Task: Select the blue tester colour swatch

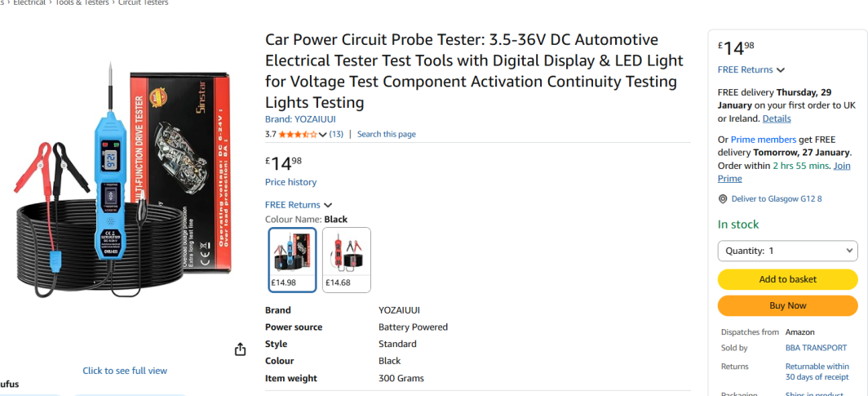Action: point(292,260)
